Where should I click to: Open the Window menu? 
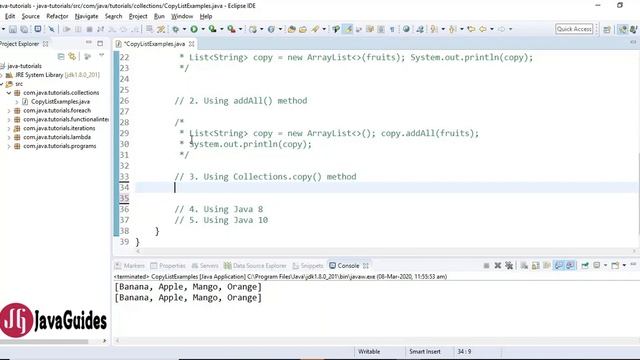tap(182, 16)
